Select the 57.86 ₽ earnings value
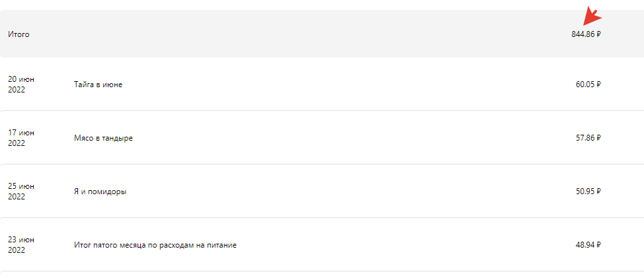 tap(589, 138)
